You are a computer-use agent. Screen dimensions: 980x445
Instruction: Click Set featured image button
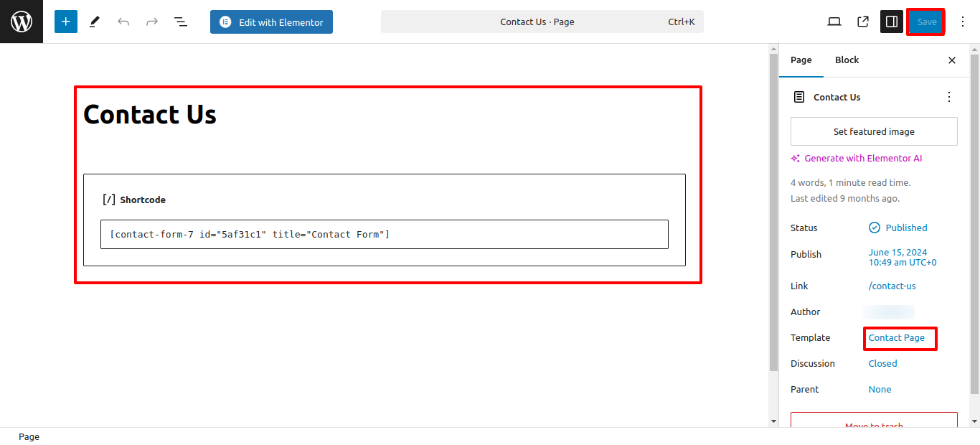874,131
